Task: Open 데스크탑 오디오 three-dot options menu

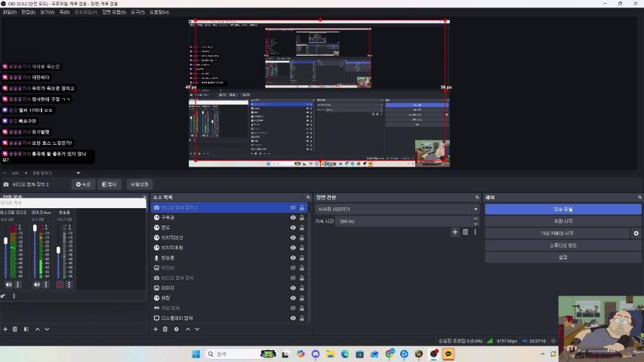Action: pos(18,284)
